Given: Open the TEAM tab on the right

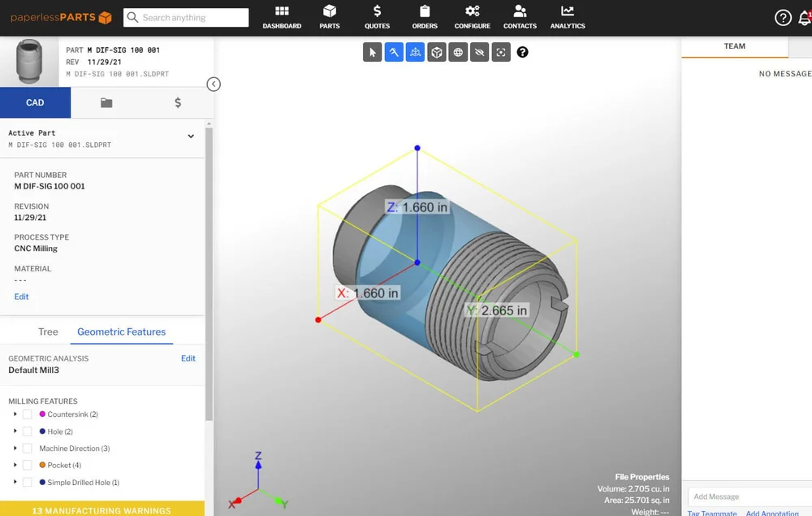Looking at the screenshot, I should [733, 46].
